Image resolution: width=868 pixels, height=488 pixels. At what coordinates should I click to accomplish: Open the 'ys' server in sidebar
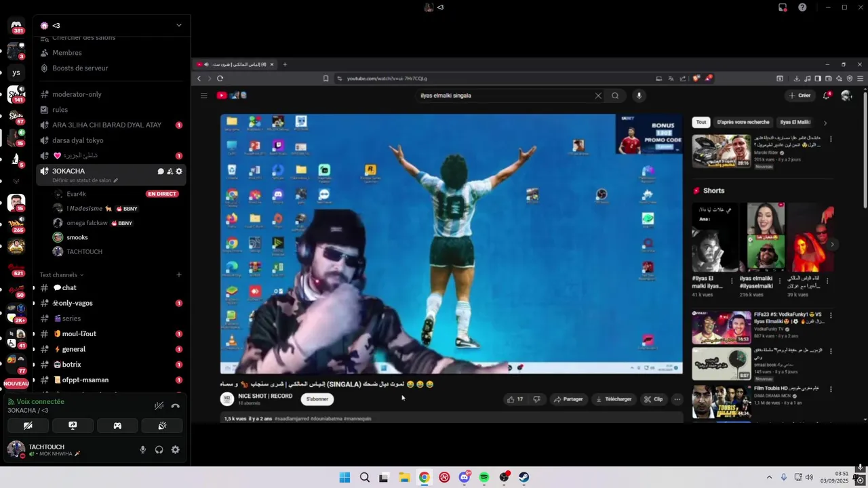point(16,73)
